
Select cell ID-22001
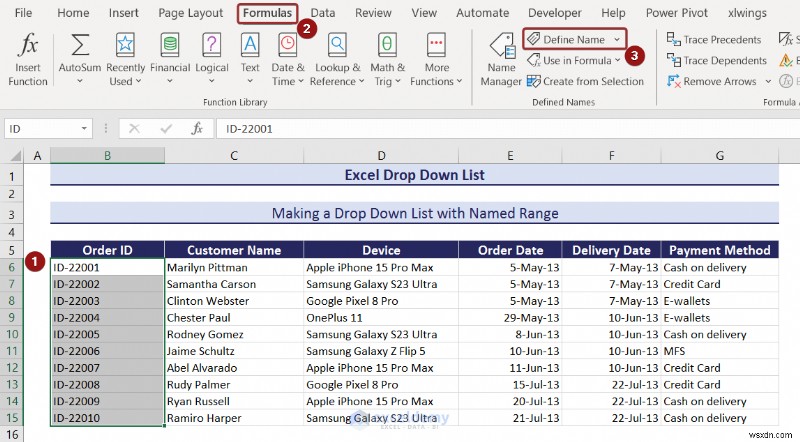point(107,267)
